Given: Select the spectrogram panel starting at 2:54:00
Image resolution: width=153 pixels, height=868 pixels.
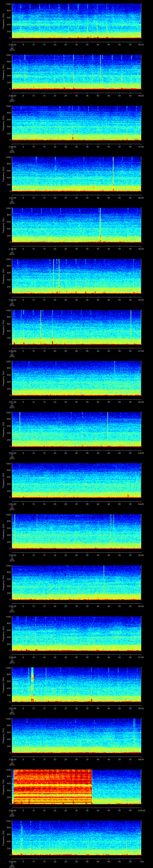Looking at the screenshot, I should point(76,531).
